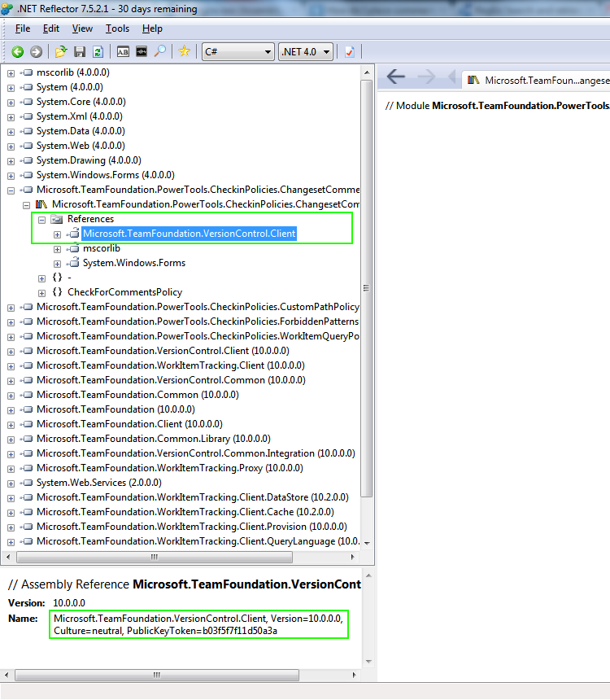Click the tree's horizontal scrollbar thumb
The image size is (610, 700).
(x=155, y=557)
